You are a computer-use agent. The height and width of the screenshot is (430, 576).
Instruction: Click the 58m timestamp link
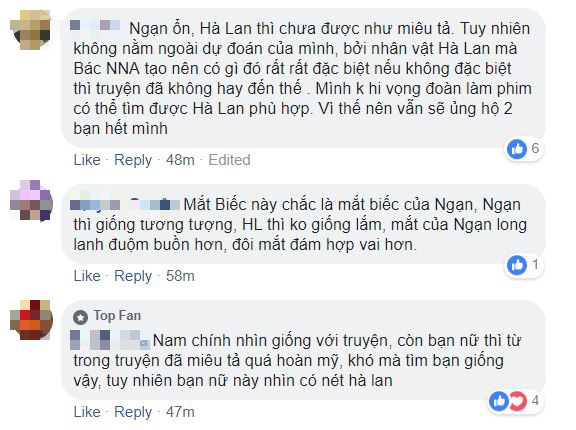180,276
